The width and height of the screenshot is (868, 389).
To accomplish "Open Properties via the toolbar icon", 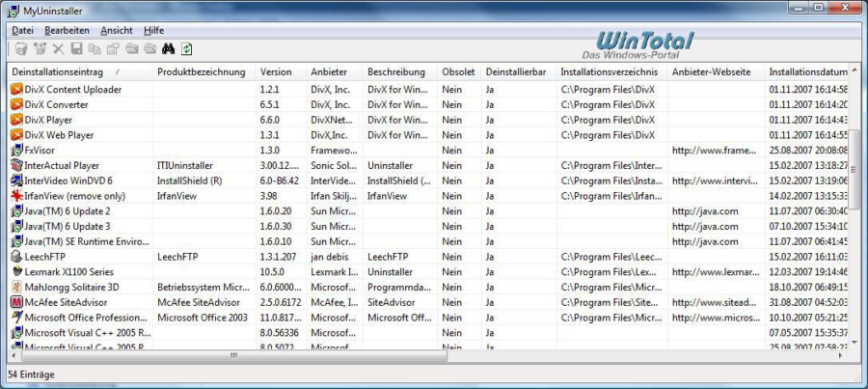I will tap(113, 49).
